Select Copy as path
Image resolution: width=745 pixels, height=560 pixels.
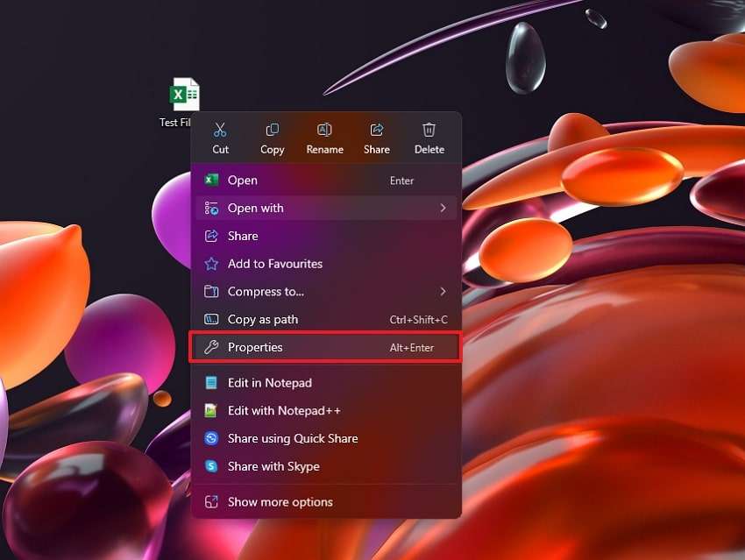pos(326,319)
